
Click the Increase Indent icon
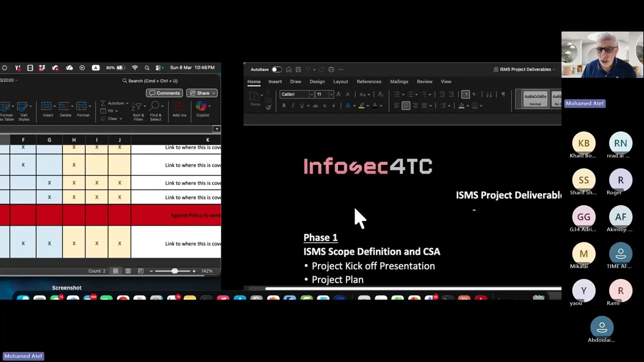tap(451, 95)
